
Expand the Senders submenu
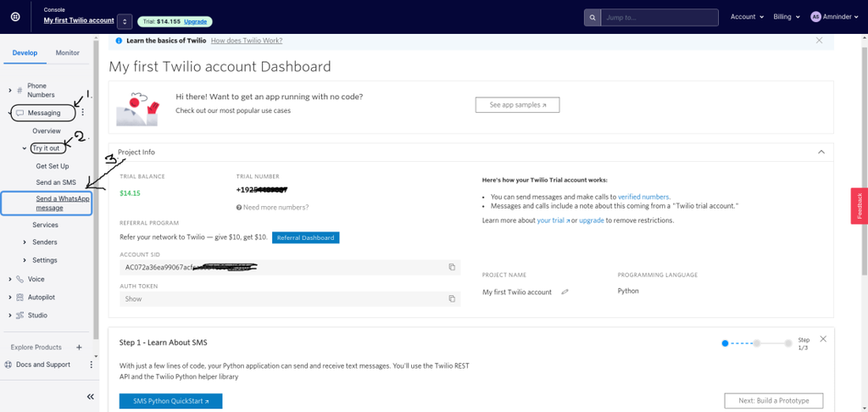click(x=25, y=242)
